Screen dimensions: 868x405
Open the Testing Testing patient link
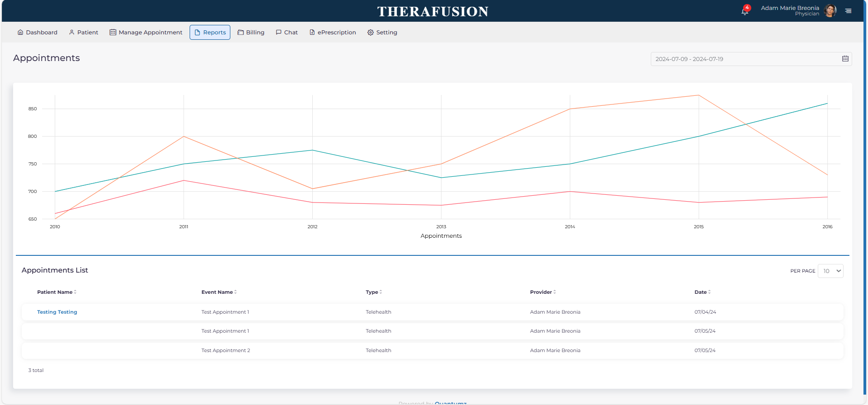57,312
